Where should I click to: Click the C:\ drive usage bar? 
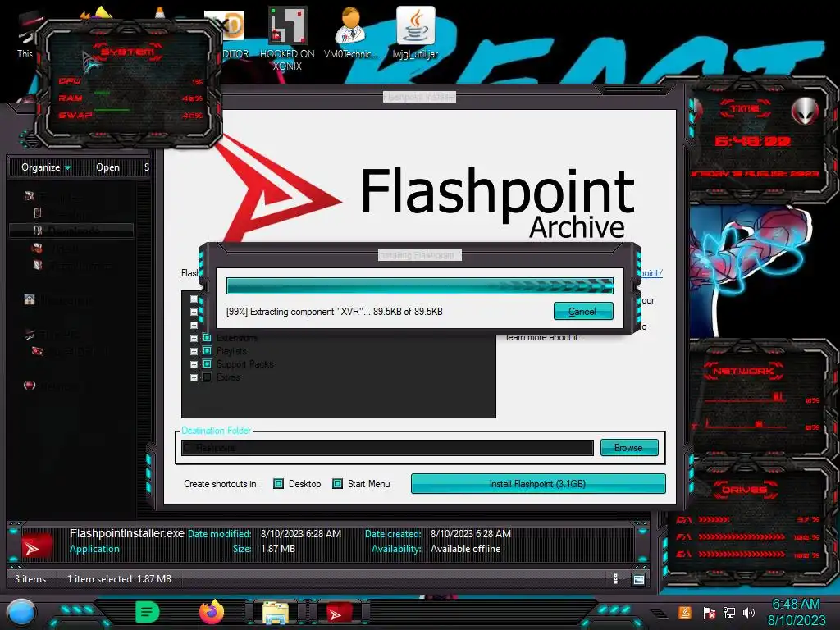714,519
